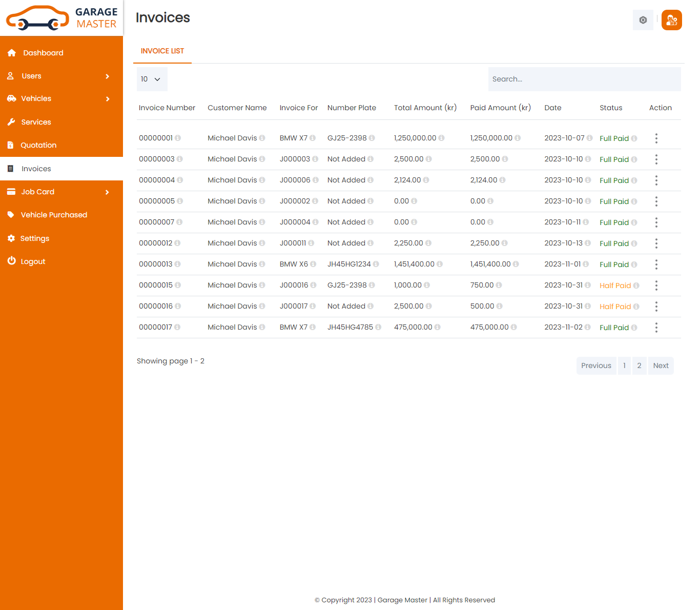Click the Dashboard home icon
Screen dimensions: 700x610
(12, 53)
